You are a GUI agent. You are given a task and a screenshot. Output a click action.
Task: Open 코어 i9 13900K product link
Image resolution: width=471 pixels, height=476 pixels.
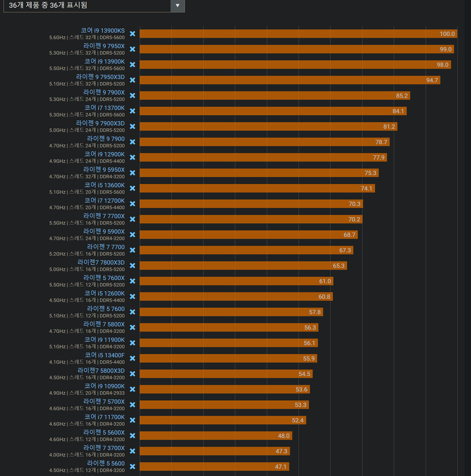[x=104, y=62]
